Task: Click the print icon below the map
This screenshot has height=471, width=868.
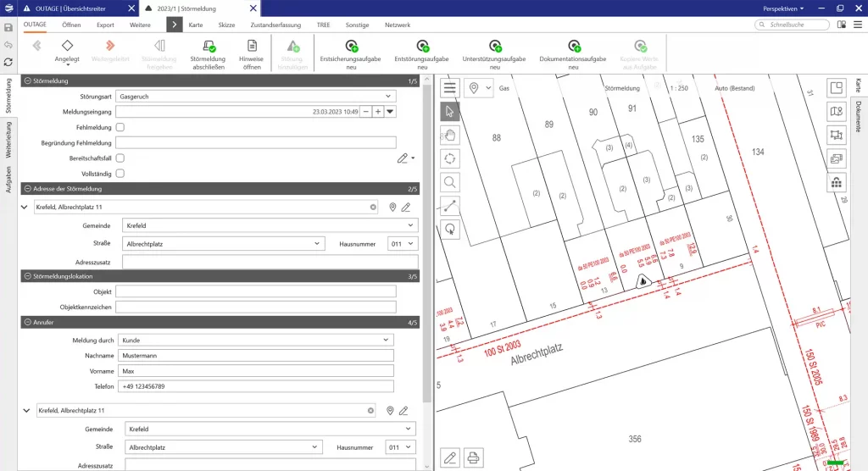Action: [x=474, y=457]
